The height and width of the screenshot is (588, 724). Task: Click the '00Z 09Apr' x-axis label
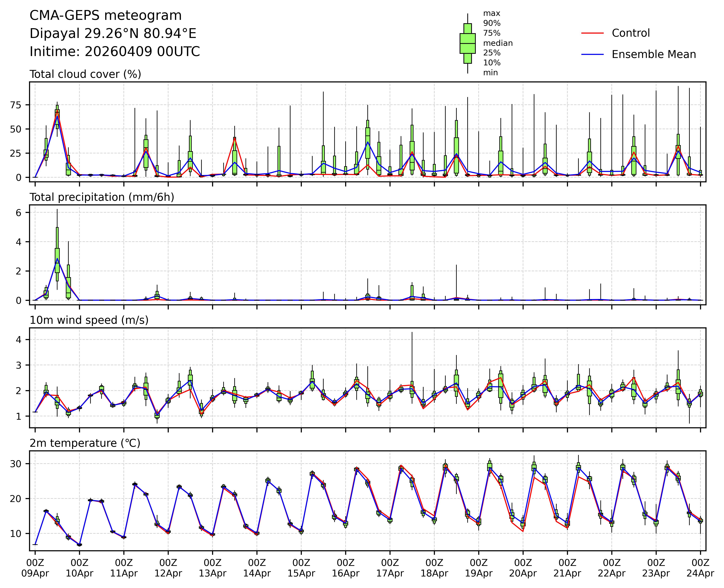pos(35,568)
